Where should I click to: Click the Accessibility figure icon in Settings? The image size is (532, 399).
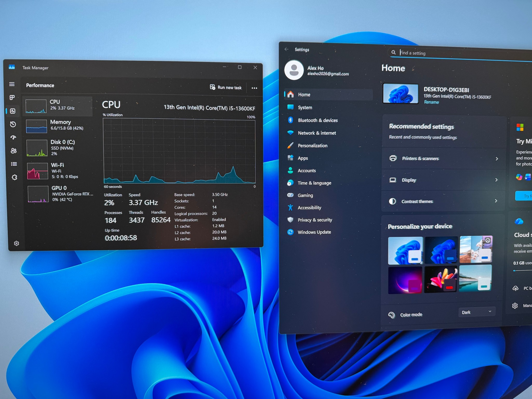click(x=290, y=207)
